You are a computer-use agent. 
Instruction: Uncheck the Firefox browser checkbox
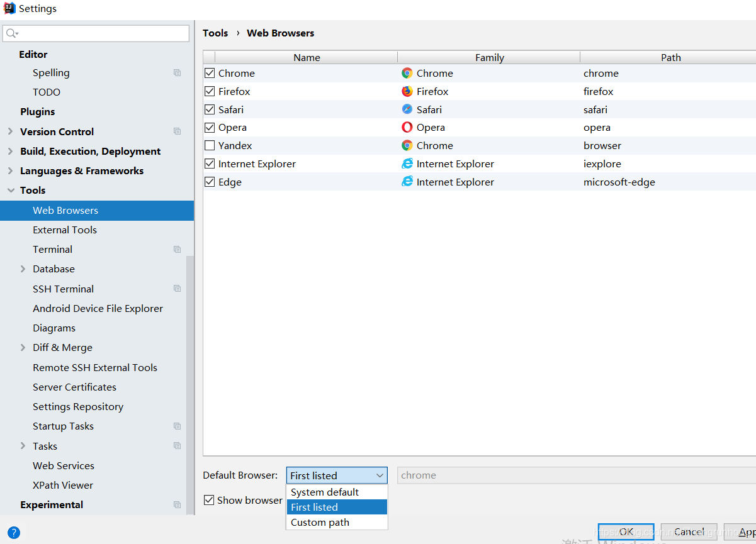pyautogui.click(x=210, y=91)
